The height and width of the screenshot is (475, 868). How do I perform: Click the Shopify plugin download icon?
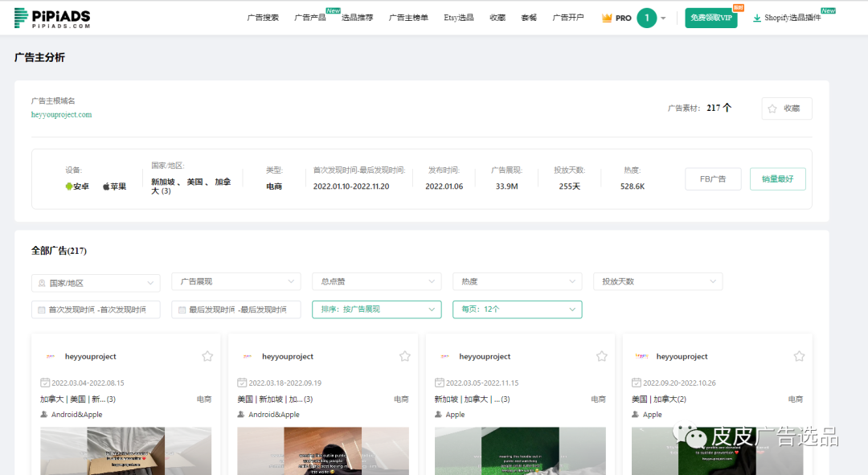point(757,18)
